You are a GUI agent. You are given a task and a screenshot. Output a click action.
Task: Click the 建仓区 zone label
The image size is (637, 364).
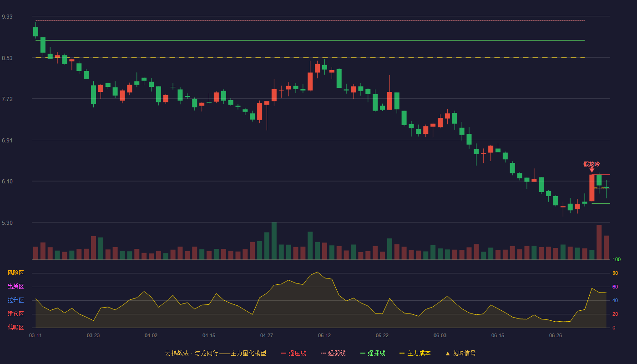[15, 314]
